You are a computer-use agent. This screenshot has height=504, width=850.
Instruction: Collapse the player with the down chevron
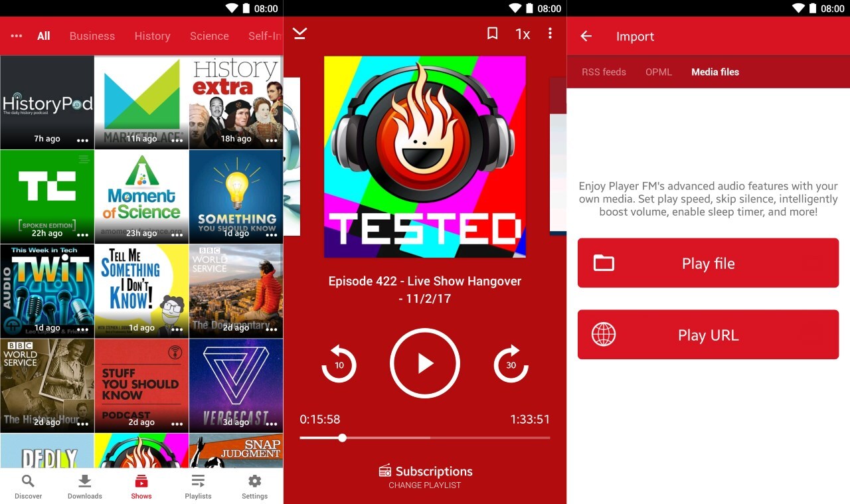point(300,33)
